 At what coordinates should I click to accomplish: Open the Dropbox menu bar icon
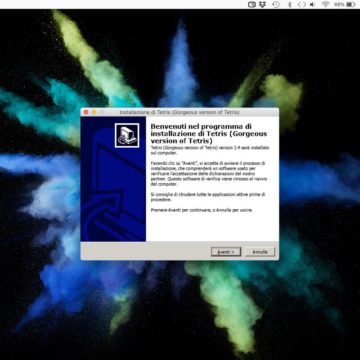pyautogui.click(x=262, y=4)
